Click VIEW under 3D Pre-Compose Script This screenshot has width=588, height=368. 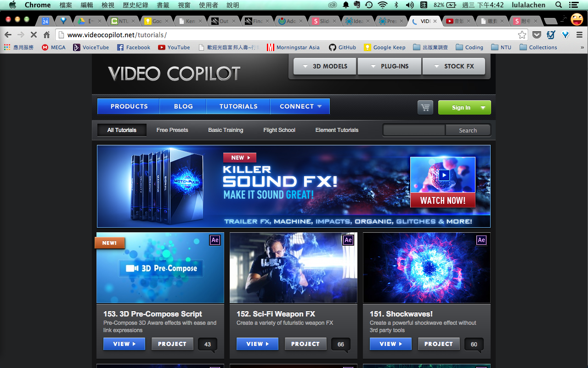pyautogui.click(x=124, y=344)
